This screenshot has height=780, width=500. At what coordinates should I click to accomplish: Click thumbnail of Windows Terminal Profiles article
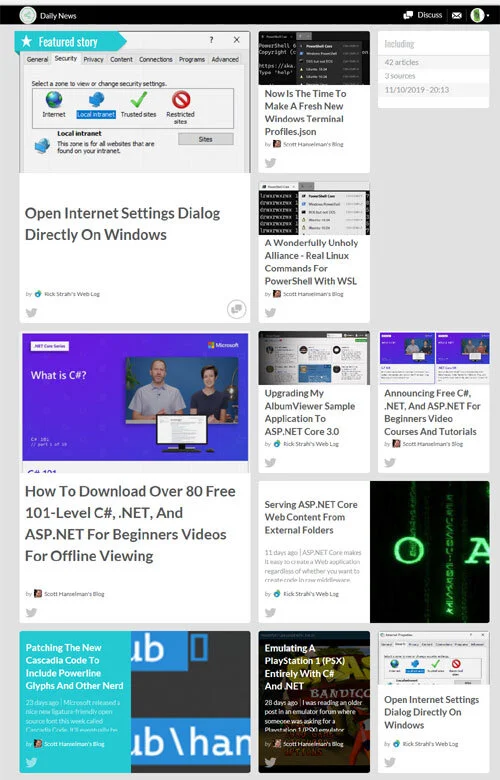coord(314,58)
